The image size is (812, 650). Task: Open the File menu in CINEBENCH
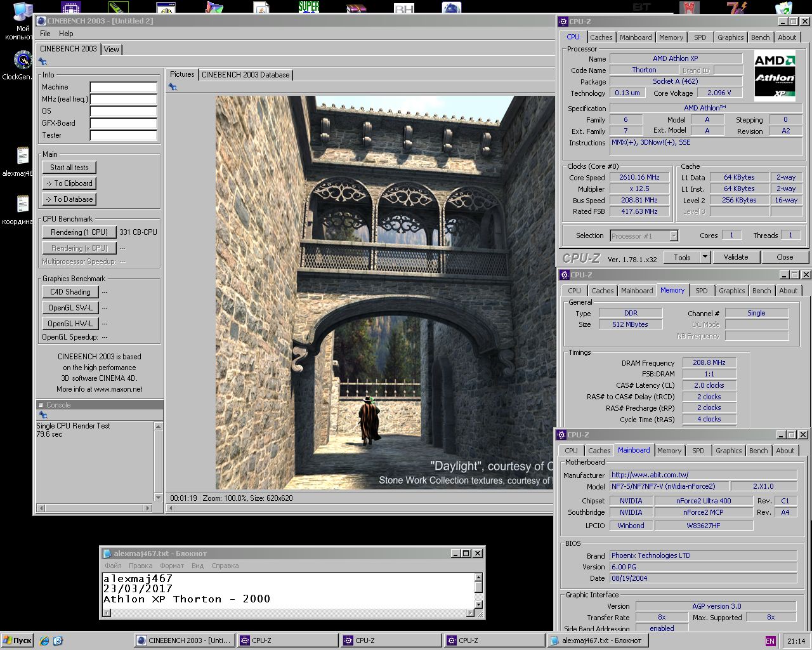[x=45, y=34]
